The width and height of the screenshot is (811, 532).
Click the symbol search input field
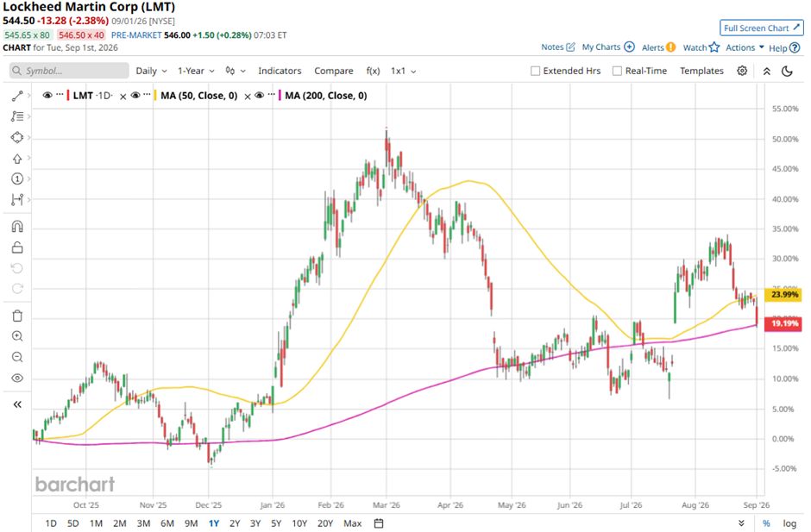pos(69,71)
